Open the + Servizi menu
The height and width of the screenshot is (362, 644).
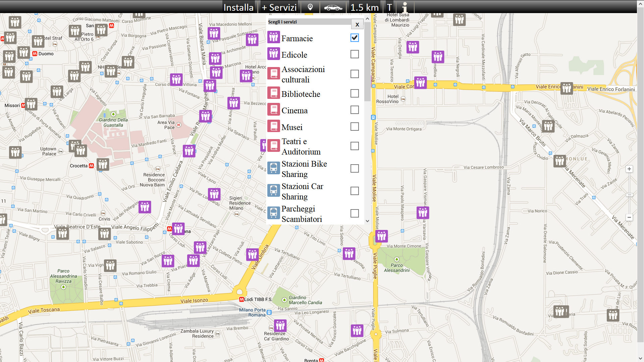279,7
